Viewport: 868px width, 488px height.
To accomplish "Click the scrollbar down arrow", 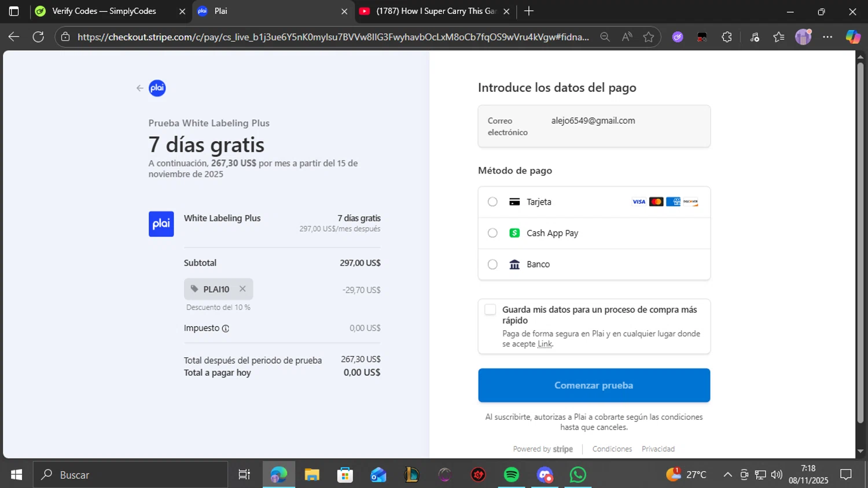I will click(860, 451).
